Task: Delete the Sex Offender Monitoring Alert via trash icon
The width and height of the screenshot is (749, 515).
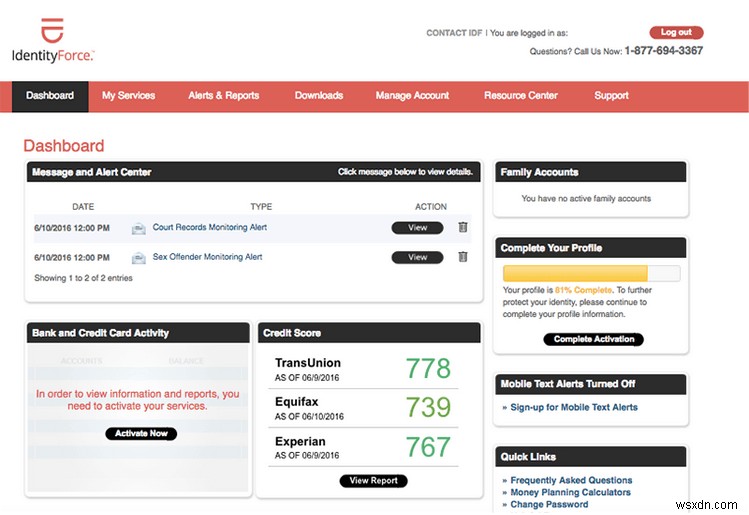Action: [463, 257]
